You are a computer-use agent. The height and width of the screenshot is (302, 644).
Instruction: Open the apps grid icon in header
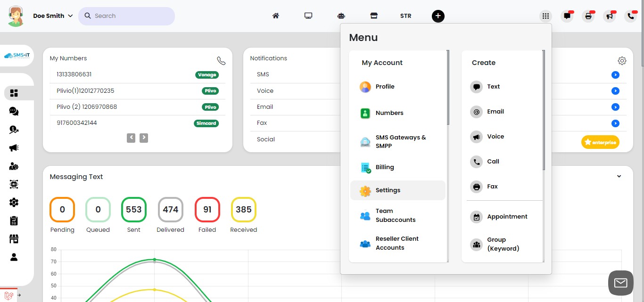545,16
